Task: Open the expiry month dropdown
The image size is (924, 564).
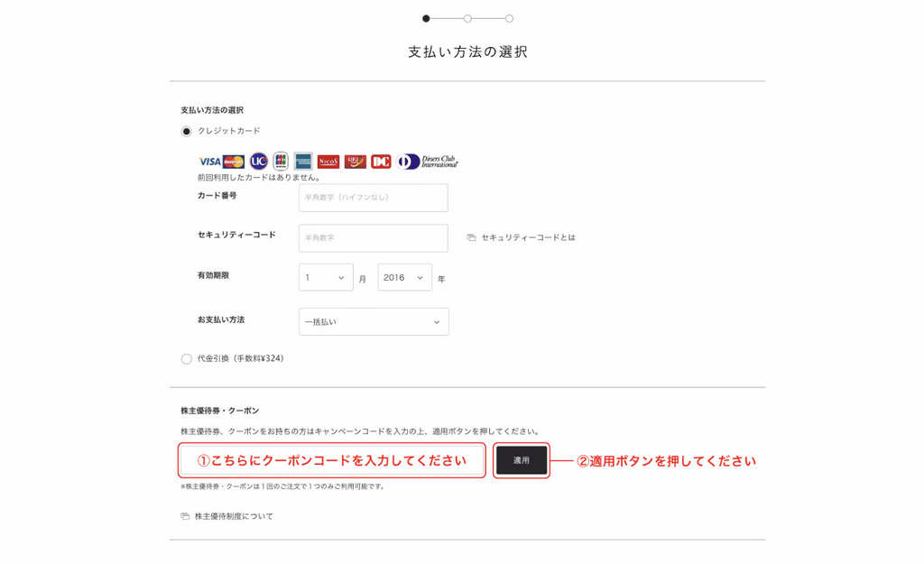Action: coord(326,277)
